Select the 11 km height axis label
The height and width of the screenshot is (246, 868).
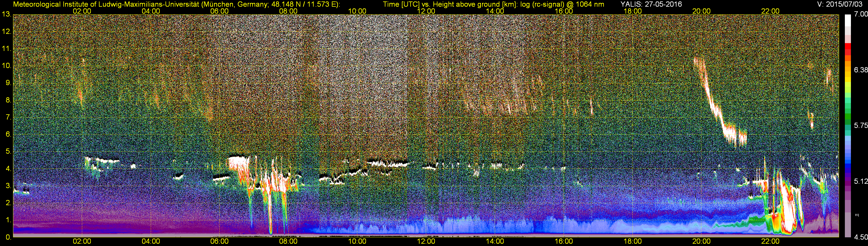pyautogui.click(x=6, y=49)
